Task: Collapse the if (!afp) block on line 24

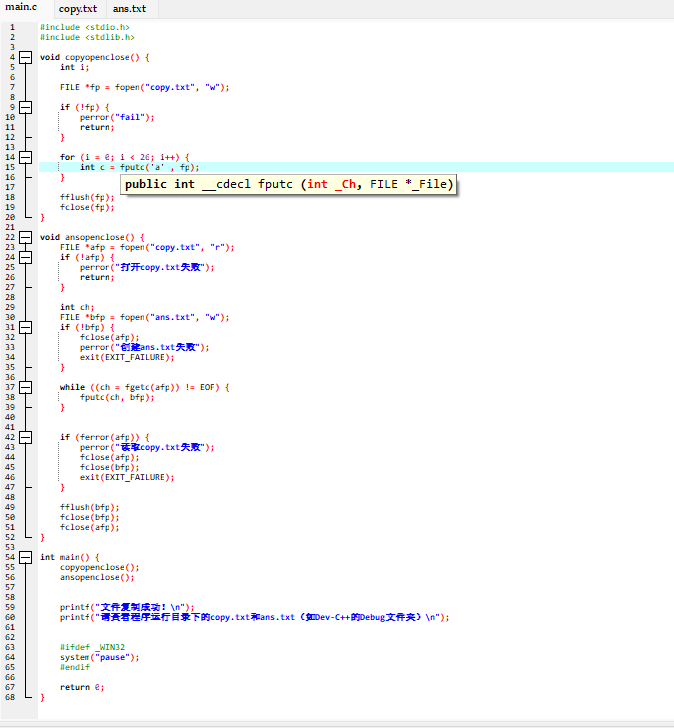Action: [x=26, y=257]
